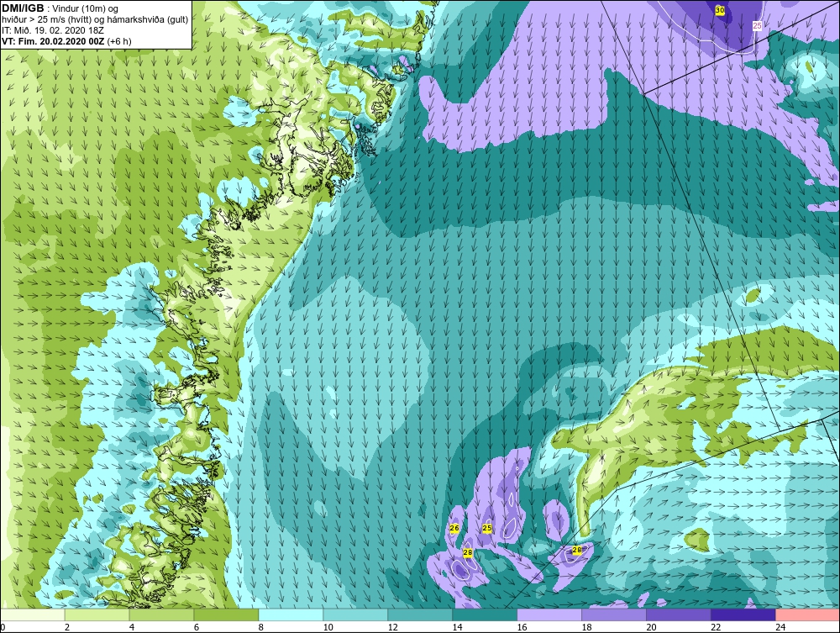Pick the 10–12 m/s light teal swatch

tap(355, 615)
